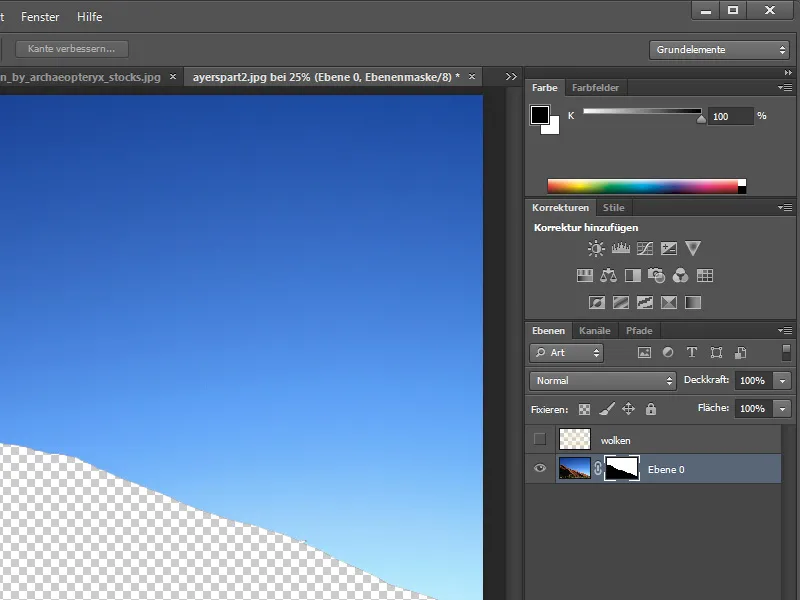This screenshot has height=600, width=800.
Task: Add a Curves adjustment
Action: 644,248
